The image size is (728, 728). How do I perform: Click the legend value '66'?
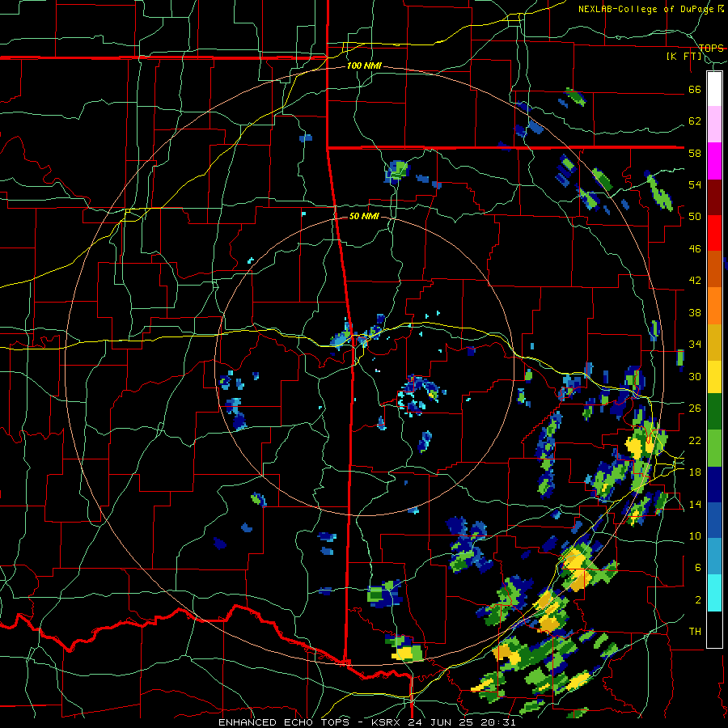pos(695,89)
